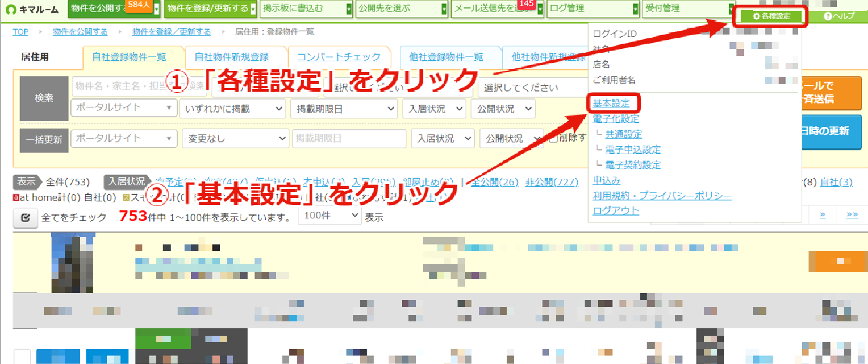This screenshot has height=364, width=868.
Task: Click the question mark ヘルプ icon
Action: pyautogui.click(x=827, y=16)
